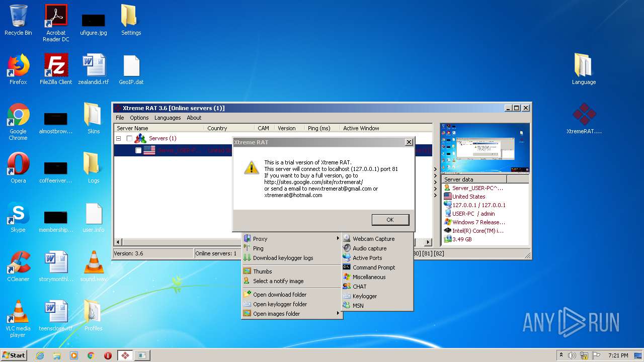
Task: Open Opera from the taskbar
Action: tap(108, 355)
